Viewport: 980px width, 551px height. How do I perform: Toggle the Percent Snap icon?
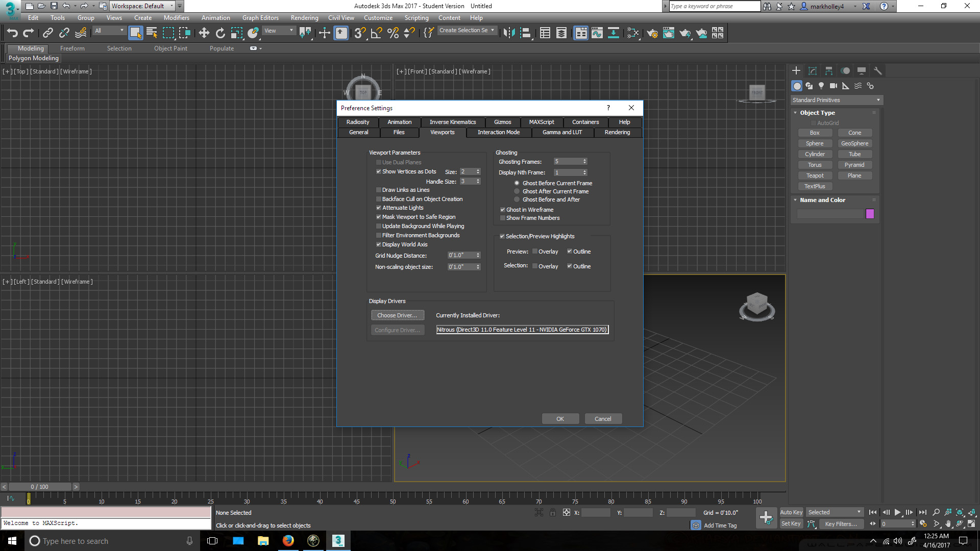click(393, 33)
